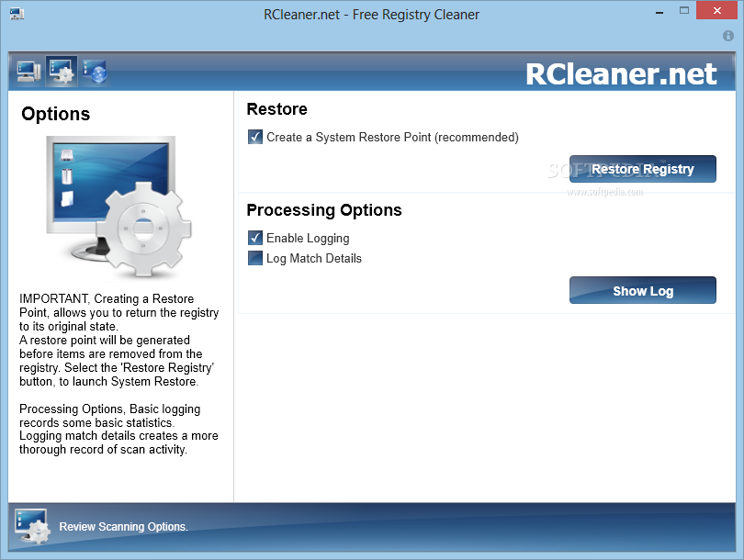The image size is (744, 560).
Task: Click the info icon below the close button
Action: (727, 36)
